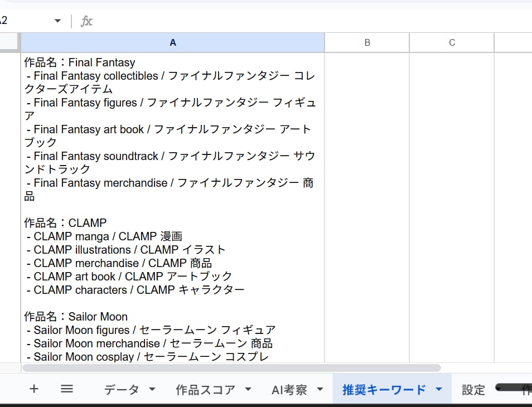Click the 'CLAMP art book' line
The width and height of the screenshot is (532, 407).
click(x=129, y=277)
